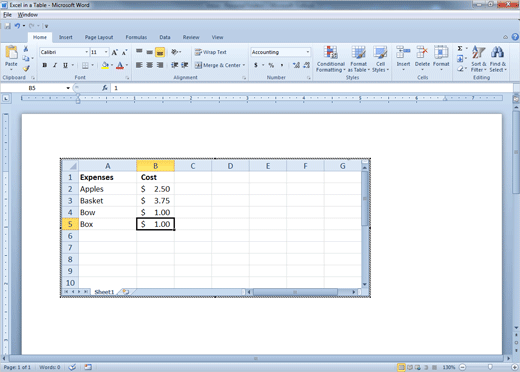Toggle Wrap Text option
The width and height of the screenshot is (520, 372).
[x=211, y=52]
